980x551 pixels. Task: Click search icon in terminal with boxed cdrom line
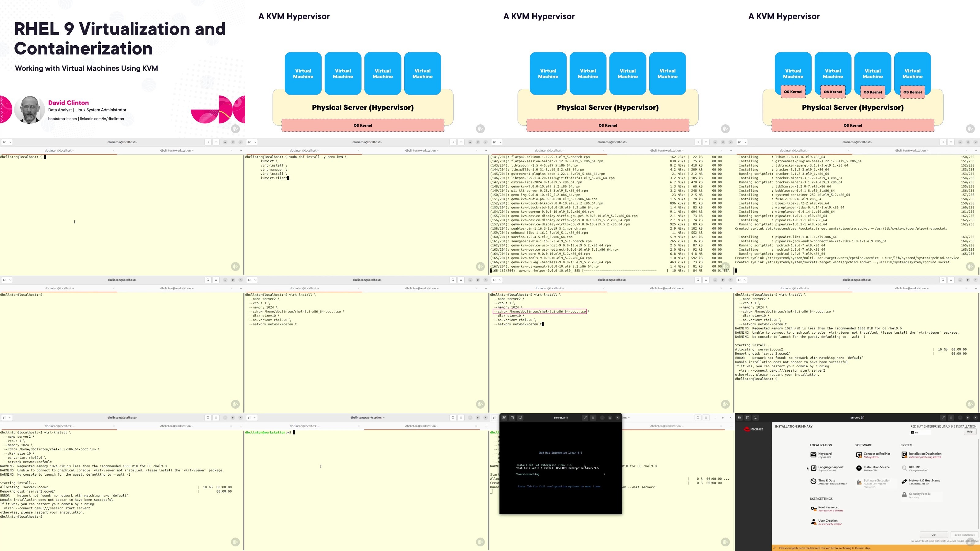pos(698,280)
